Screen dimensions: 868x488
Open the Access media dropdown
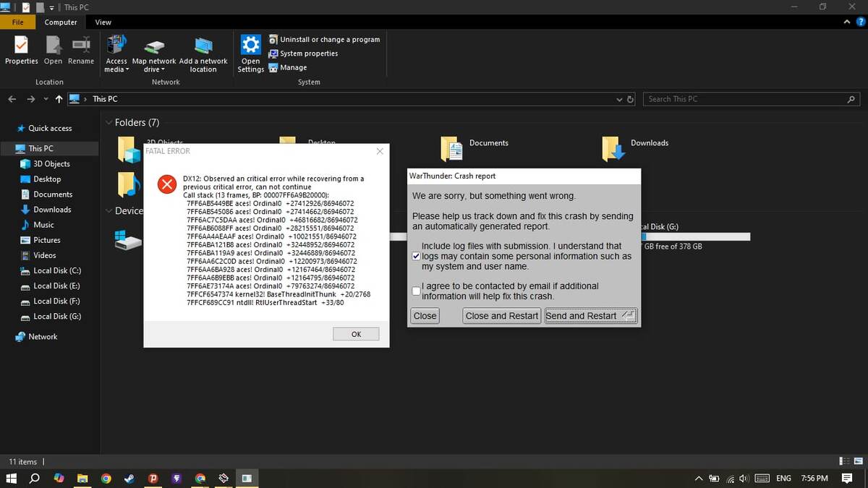point(116,53)
